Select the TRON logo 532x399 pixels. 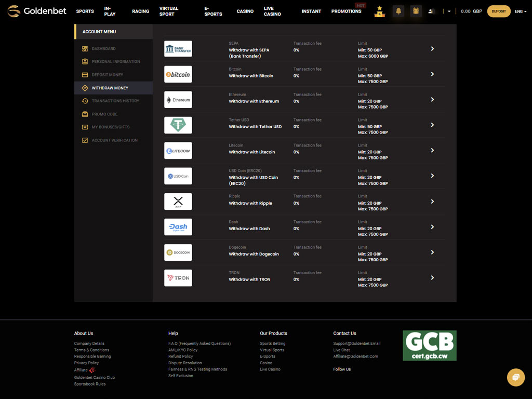(x=178, y=278)
